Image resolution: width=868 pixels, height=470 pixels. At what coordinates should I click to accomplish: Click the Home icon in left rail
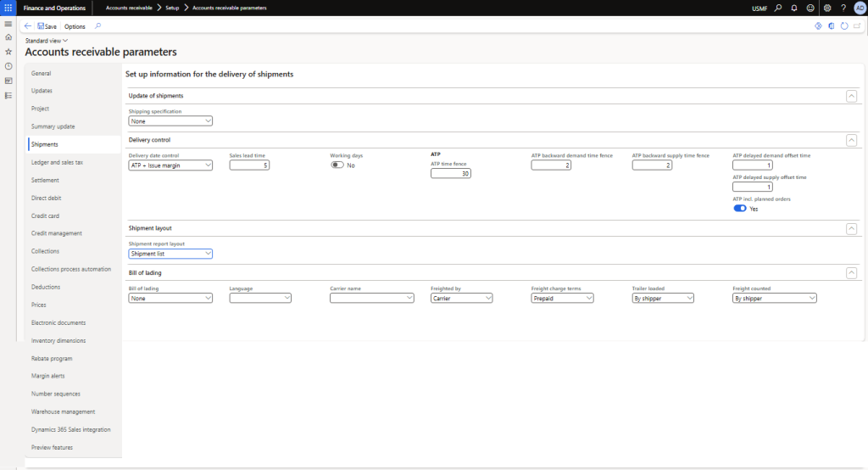click(x=8, y=37)
